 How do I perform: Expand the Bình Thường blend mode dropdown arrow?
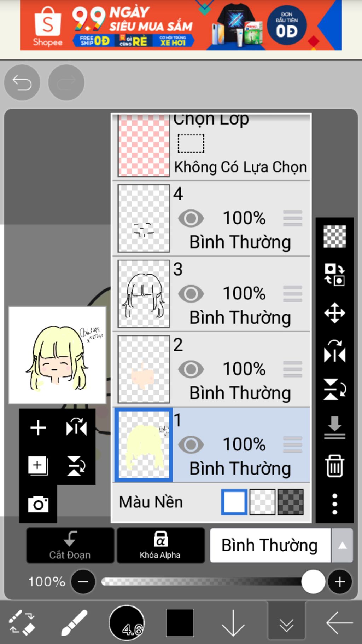point(342,545)
